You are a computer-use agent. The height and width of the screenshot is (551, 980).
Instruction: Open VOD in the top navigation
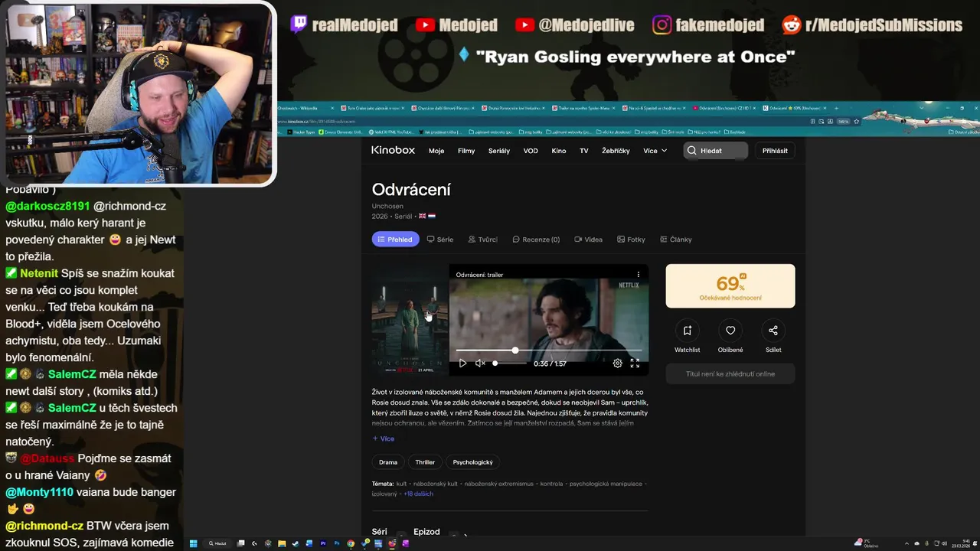coord(531,151)
